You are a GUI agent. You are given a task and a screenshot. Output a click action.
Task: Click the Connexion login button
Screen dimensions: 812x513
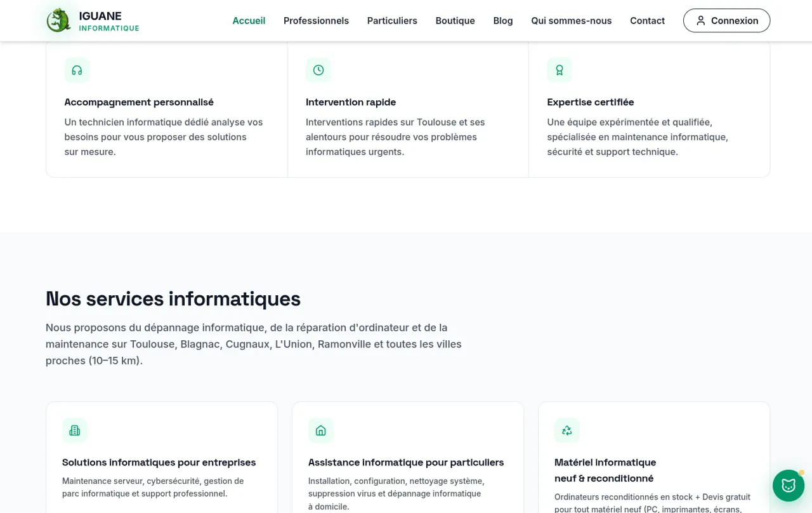click(x=726, y=20)
